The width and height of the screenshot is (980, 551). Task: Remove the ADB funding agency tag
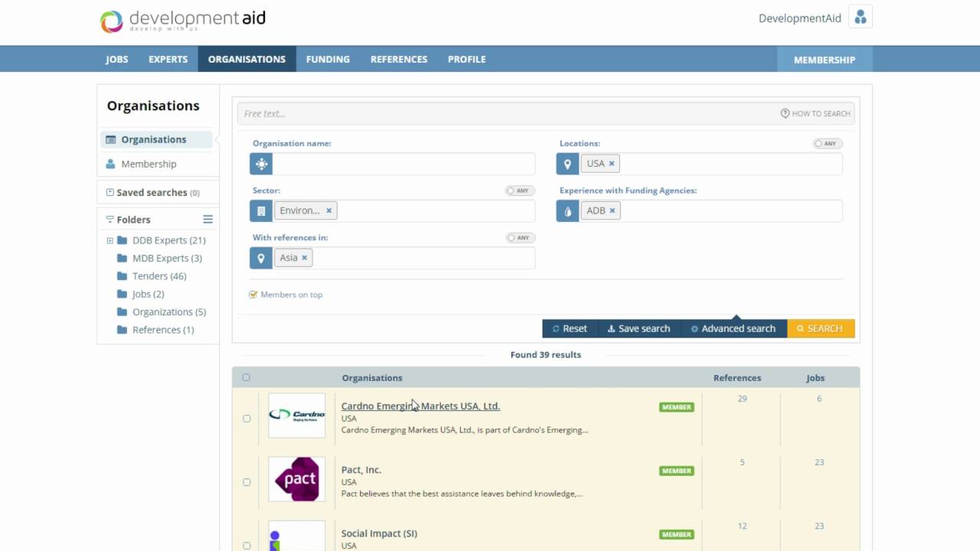612,210
